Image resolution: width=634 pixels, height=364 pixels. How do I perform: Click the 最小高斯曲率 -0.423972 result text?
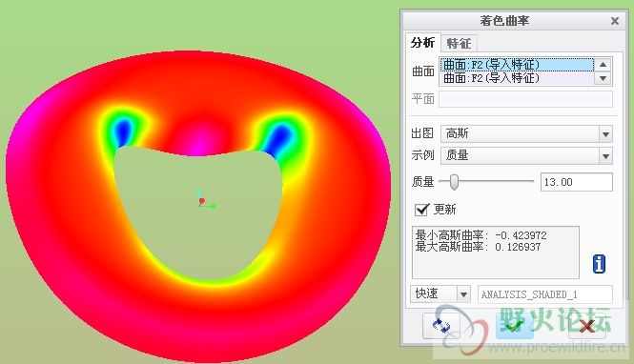pos(481,235)
